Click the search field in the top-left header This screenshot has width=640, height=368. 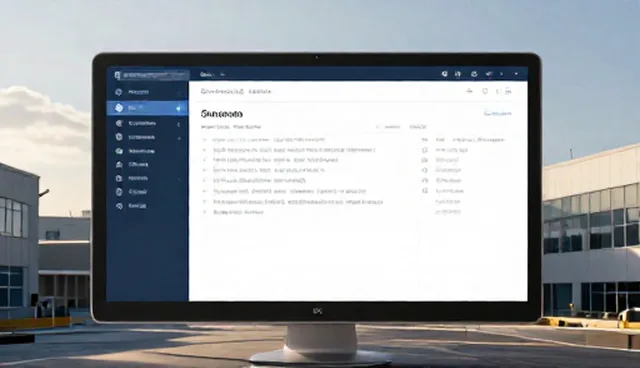[x=155, y=75]
